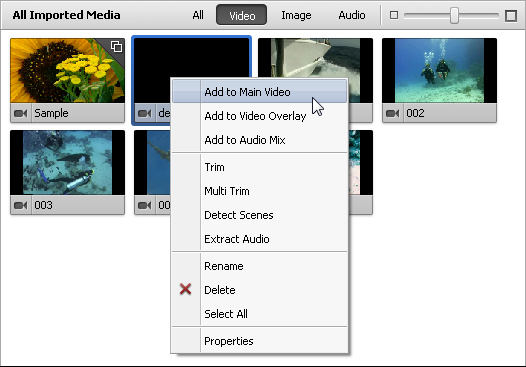
Task: Choose Add to Audio Mix
Action: (259, 140)
